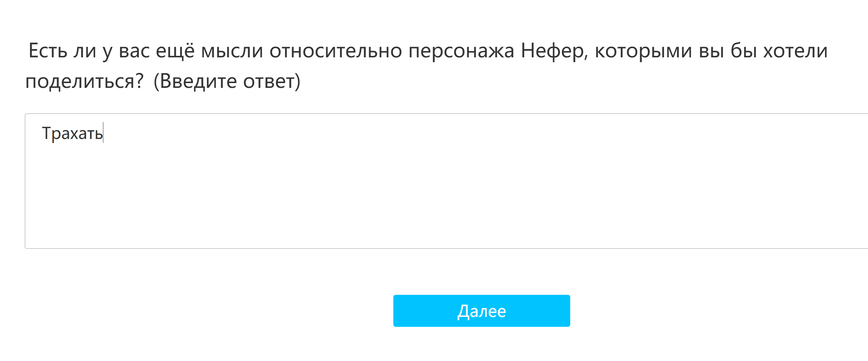868x361 pixels.
Task: Click the word ещё in the question
Action: 175,51
